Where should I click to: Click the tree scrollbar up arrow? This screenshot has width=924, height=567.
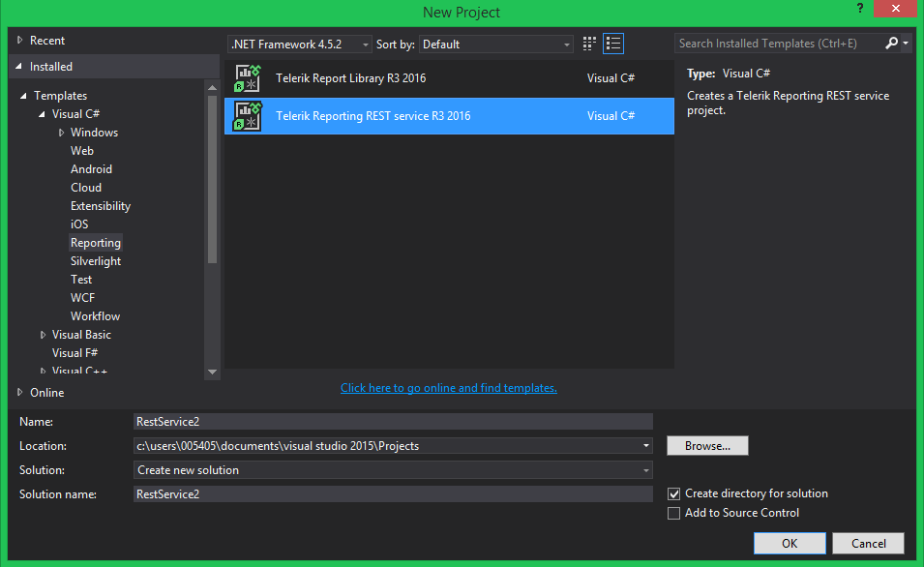coord(212,88)
